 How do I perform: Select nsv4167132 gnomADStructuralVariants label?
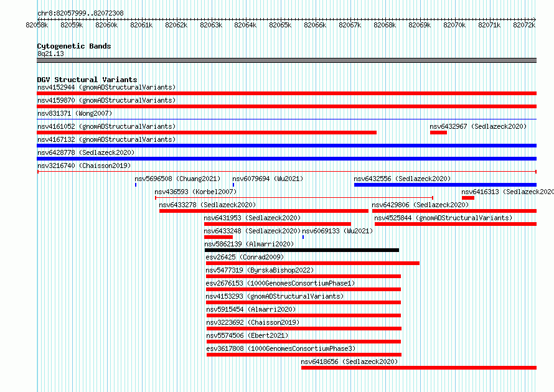106,139
